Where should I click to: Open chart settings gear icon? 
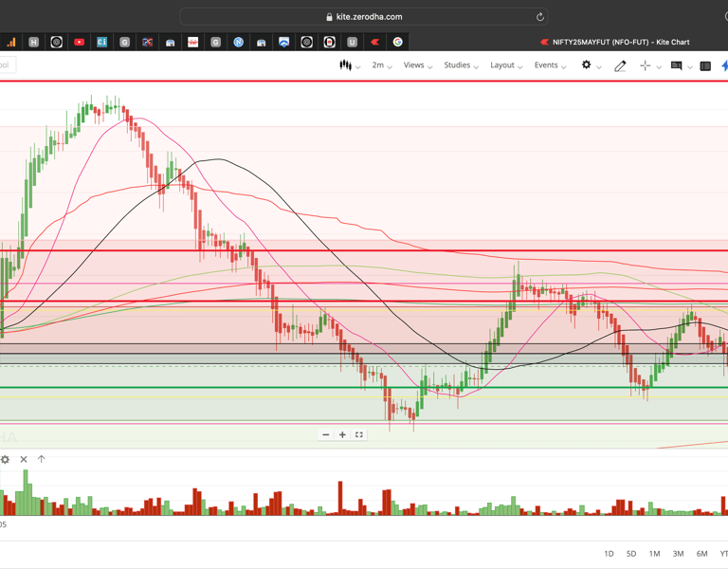tap(587, 65)
